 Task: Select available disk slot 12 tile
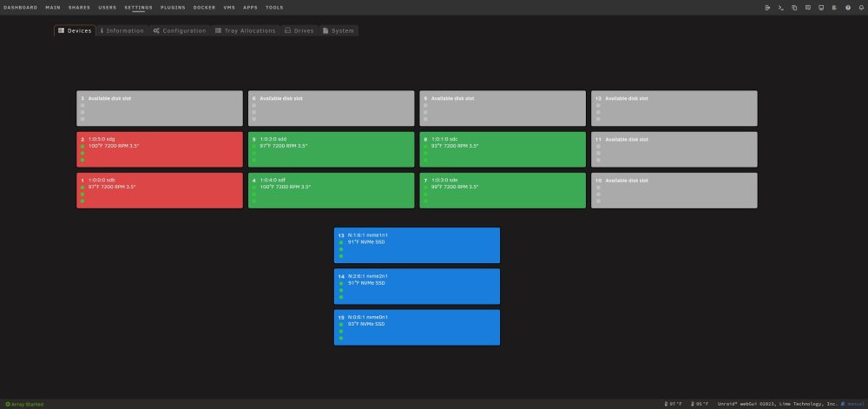coord(674,109)
